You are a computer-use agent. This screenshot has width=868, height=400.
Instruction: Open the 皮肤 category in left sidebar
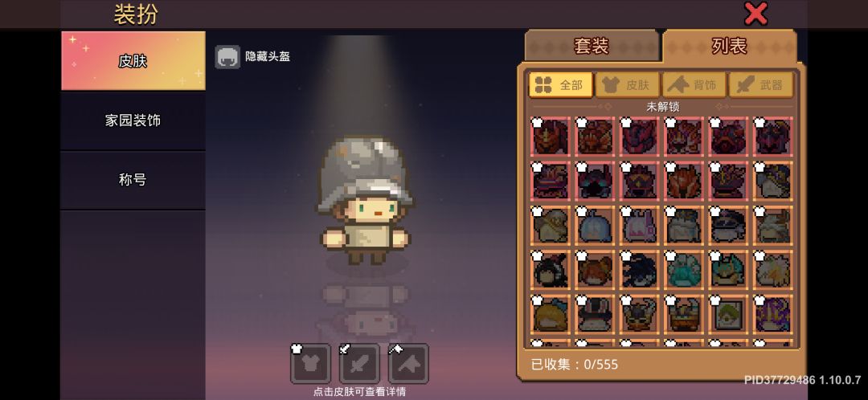tap(133, 61)
